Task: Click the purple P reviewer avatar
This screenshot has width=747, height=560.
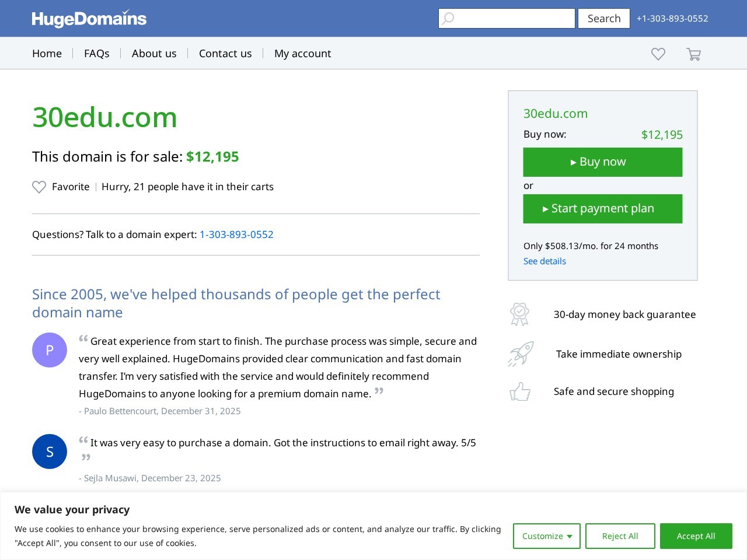Action: coord(50,350)
